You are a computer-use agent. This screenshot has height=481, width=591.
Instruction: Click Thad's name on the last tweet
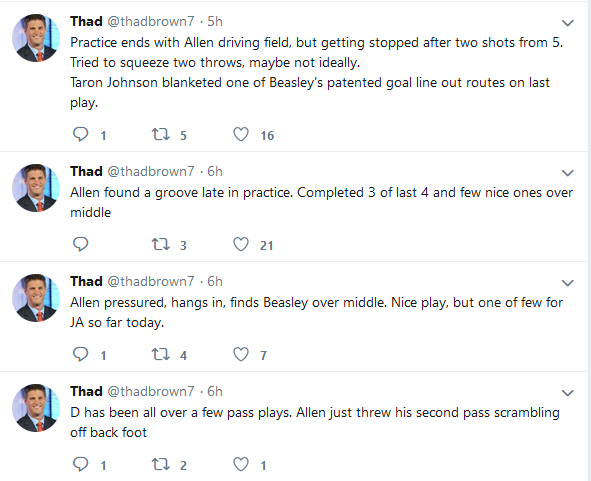(x=86, y=391)
